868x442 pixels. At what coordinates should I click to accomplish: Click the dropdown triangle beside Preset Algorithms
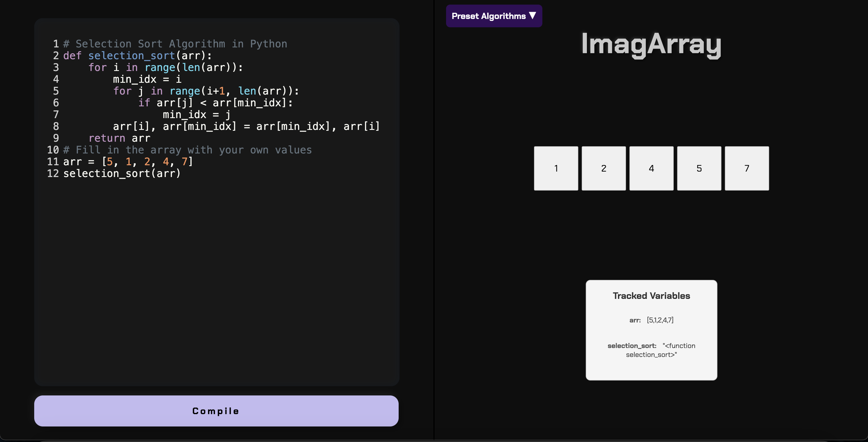point(532,16)
